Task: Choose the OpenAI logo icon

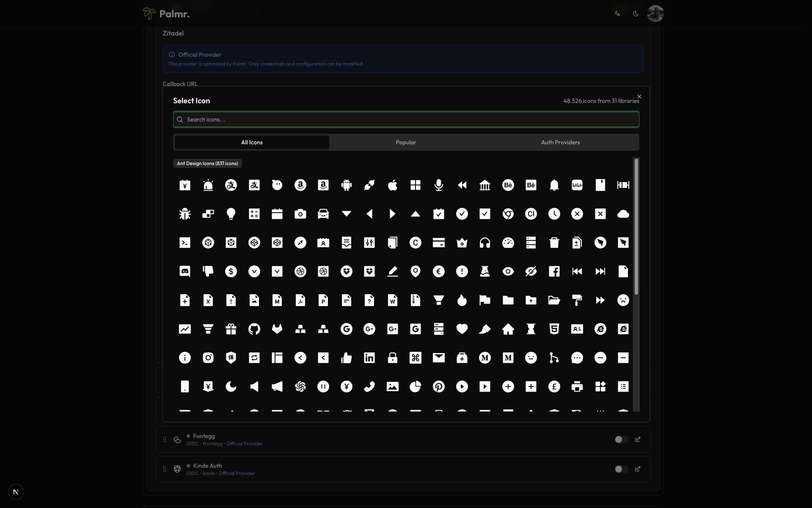Action: point(300,387)
